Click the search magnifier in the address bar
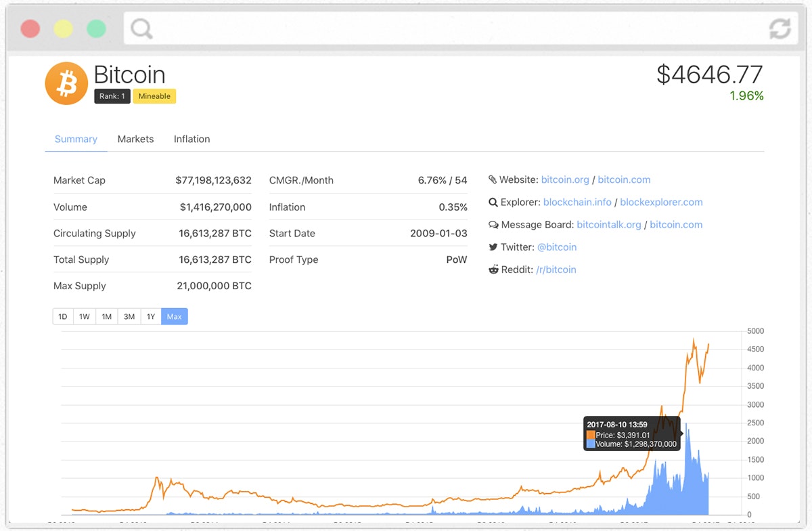 [x=141, y=30]
